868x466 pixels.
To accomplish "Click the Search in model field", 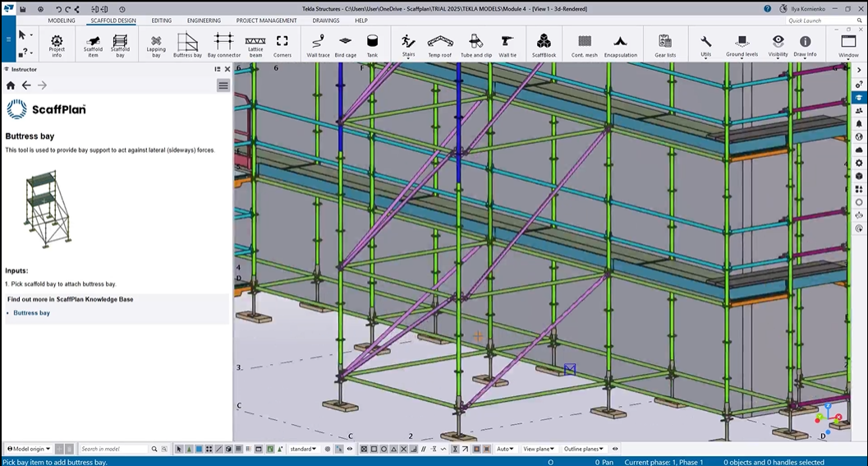I will 113,449.
